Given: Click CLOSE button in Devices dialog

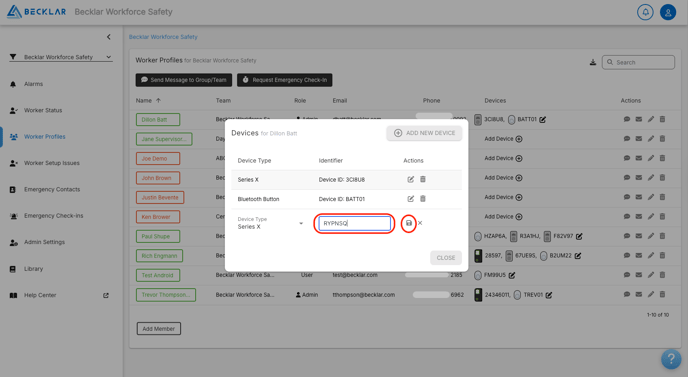Looking at the screenshot, I should click(446, 258).
